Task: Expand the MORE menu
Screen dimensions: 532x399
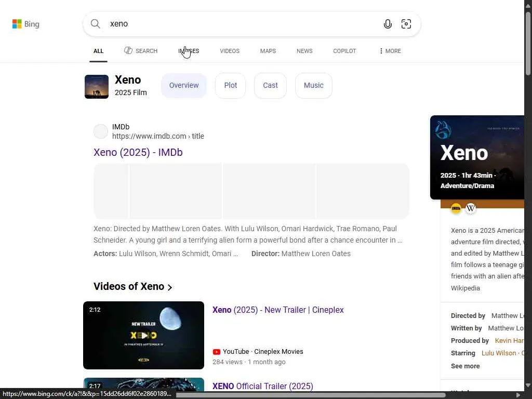Action: point(390,51)
